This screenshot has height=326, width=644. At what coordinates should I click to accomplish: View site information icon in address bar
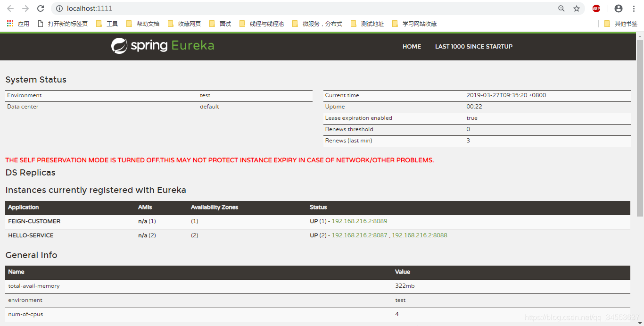click(59, 8)
